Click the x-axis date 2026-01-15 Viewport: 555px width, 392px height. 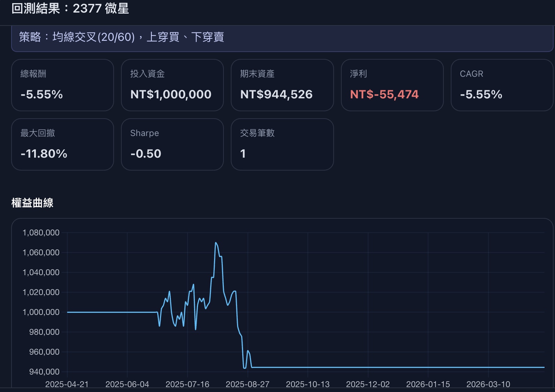(428, 384)
